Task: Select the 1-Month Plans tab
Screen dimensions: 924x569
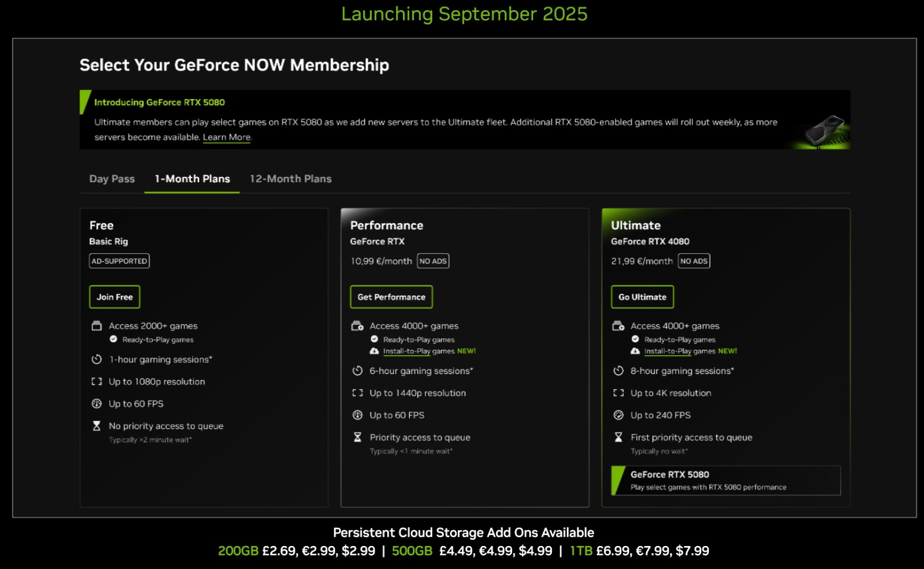Action: click(x=192, y=179)
